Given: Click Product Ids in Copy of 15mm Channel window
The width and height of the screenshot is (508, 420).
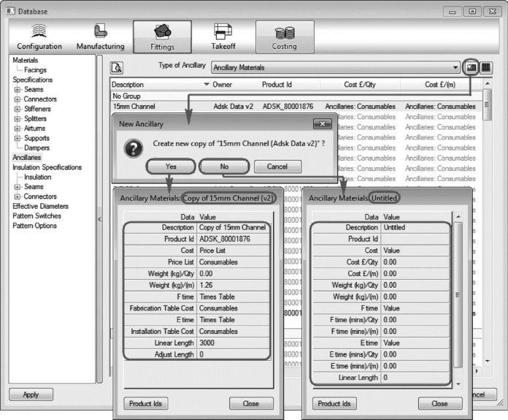Looking at the screenshot, I should [x=146, y=403].
